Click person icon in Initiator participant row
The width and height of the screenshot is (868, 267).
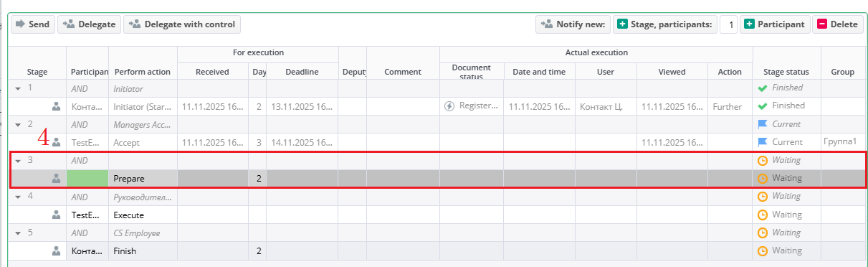[56, 106]
